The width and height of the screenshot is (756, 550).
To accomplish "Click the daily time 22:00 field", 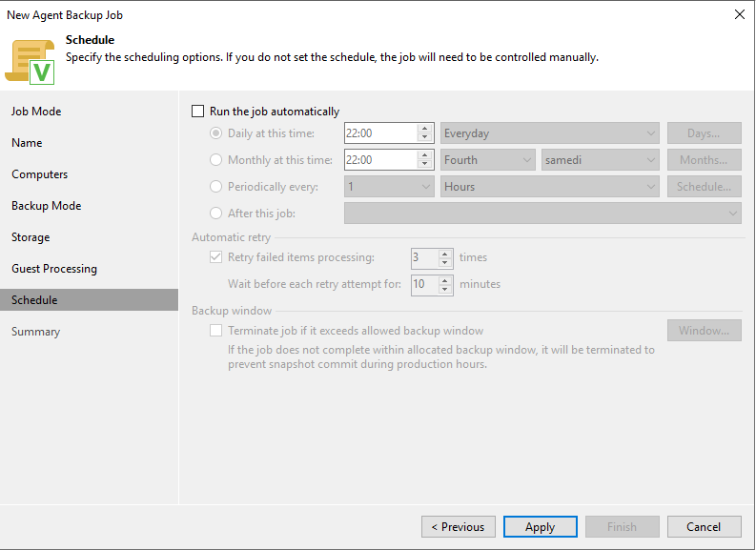I will point(379,133).
